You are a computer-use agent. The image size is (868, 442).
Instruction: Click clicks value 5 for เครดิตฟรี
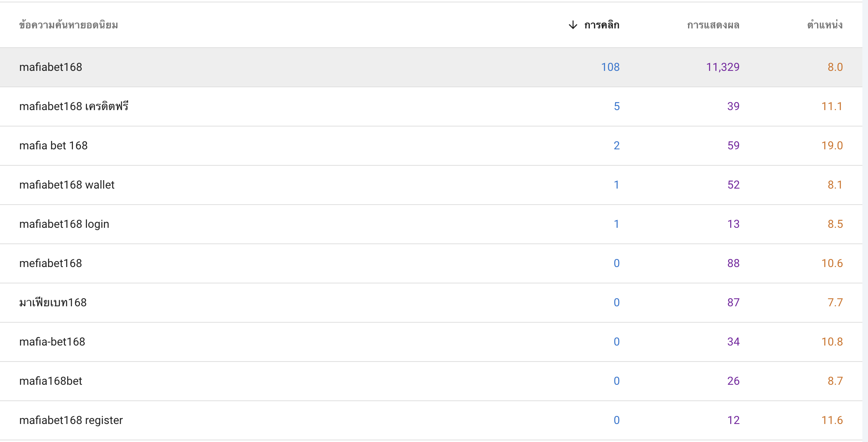click(x=617, y=106)
